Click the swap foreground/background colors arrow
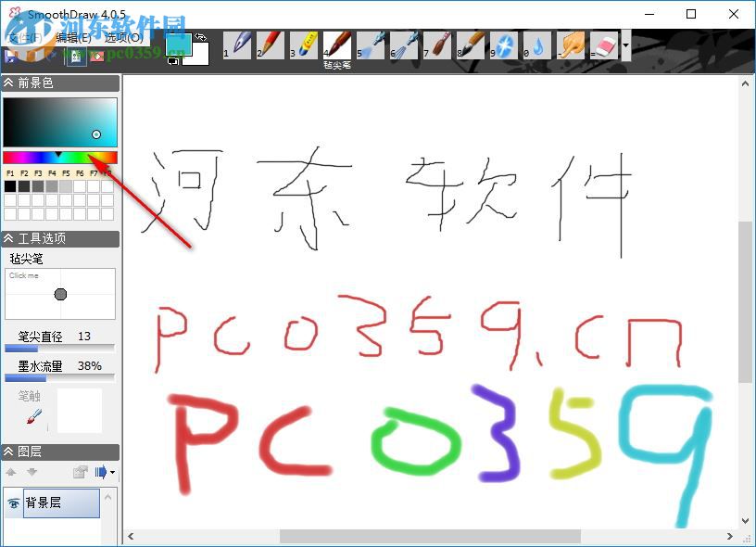 [x=200, y=37]
